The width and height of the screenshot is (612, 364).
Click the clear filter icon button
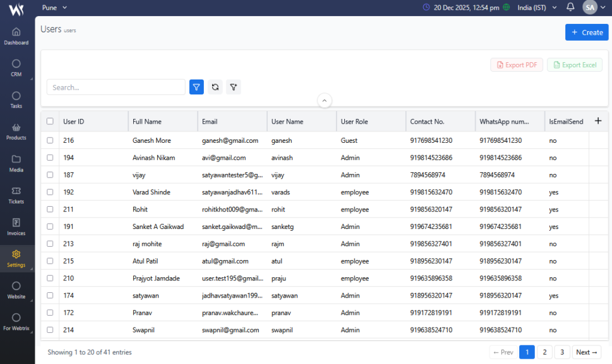click(233, 87)
